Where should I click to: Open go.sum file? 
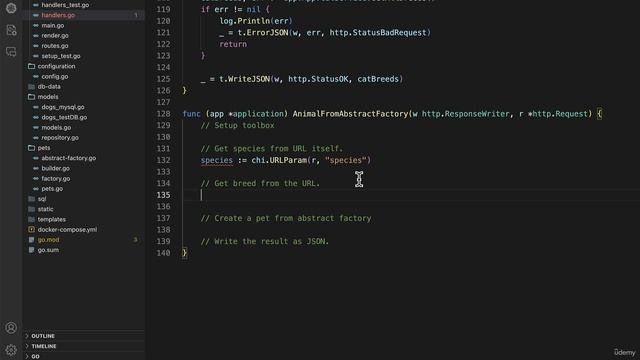(x=48, y=250)
